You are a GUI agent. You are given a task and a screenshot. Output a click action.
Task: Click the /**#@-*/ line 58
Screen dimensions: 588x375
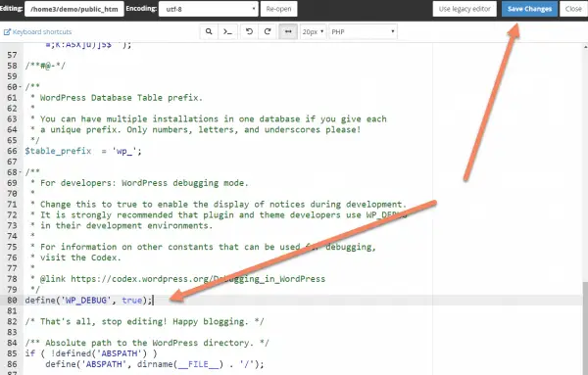click(45, 66)
